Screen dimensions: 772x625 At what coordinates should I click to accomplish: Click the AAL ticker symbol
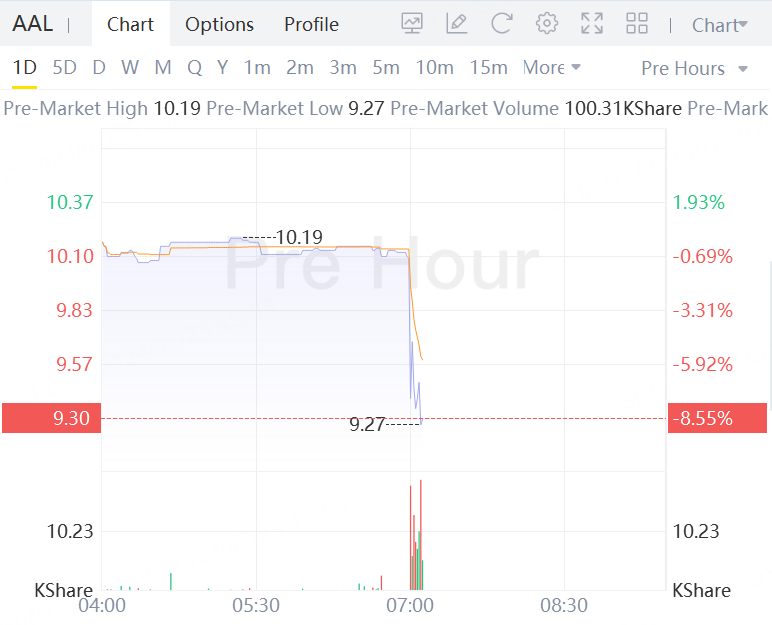point(33,24)
